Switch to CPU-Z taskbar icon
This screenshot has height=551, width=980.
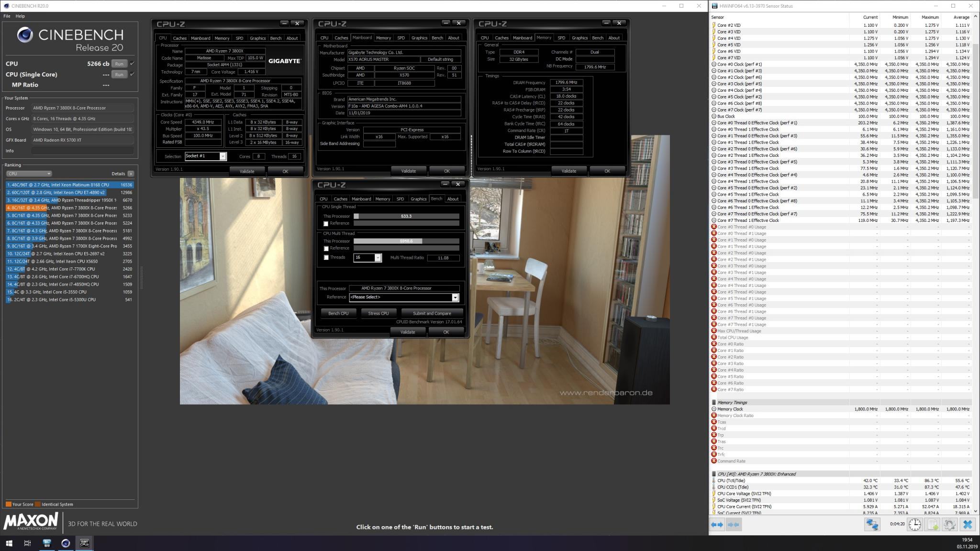click(x=85, y=543)
